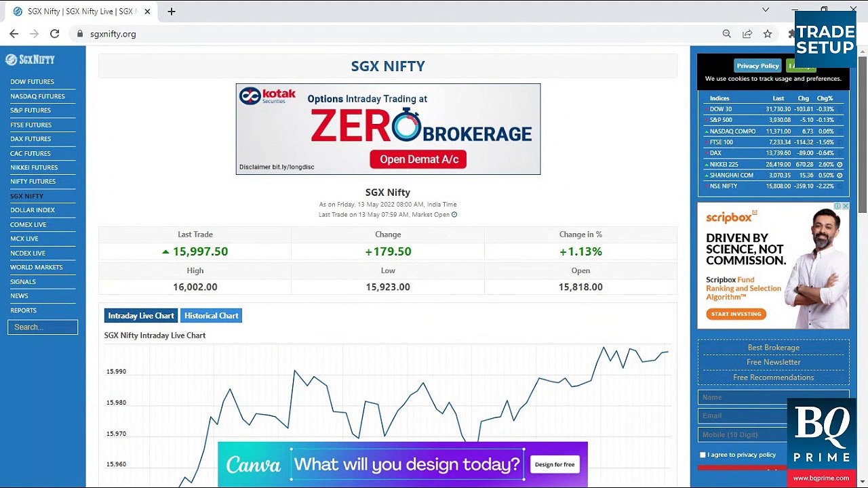Image resolution: width=868 pixels, height=488 pixels.
Task: Open the tab search chevron in title bar
Action: click(766, 10)
